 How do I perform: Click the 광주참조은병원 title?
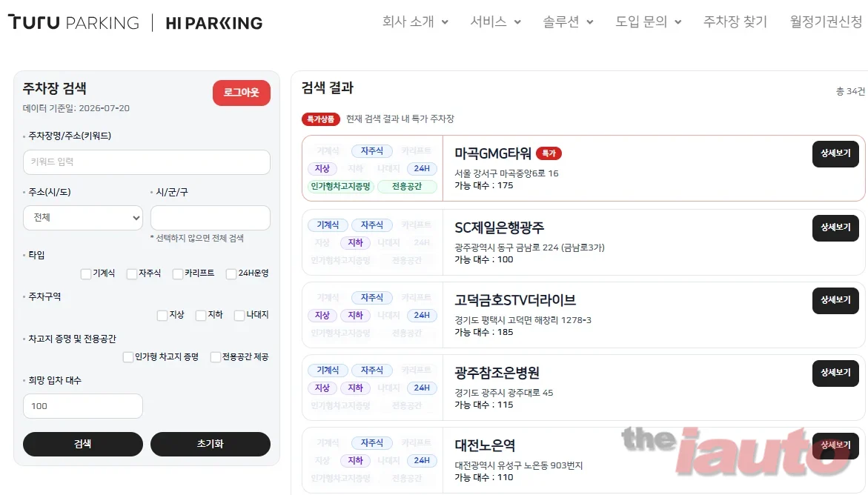[497, 373]
